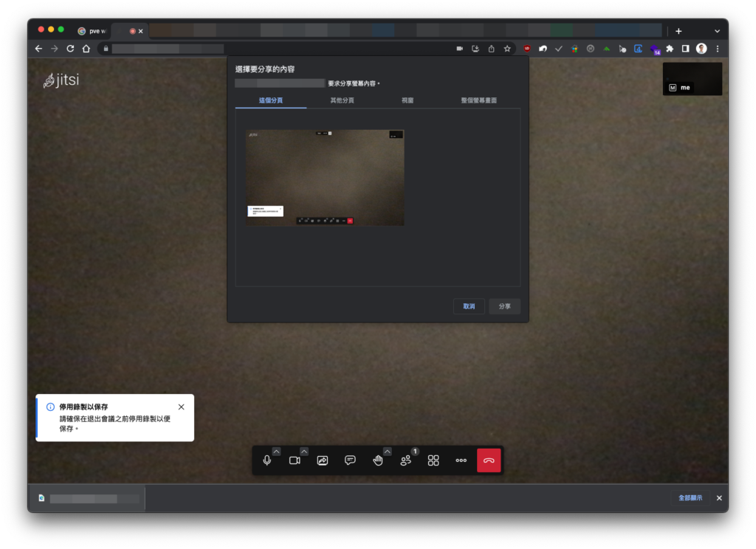Click 全部顯示 in downloads bar
The width and height of the screenshot is (756, 549).
point(690,498)
